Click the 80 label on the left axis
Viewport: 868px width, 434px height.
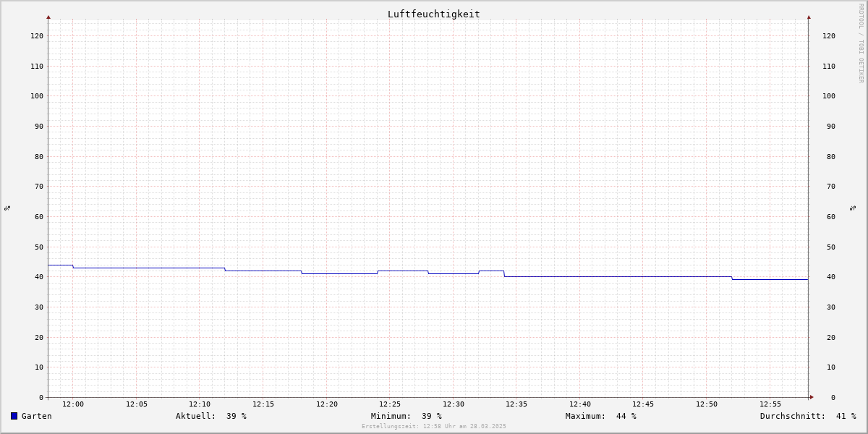[39, 156]
